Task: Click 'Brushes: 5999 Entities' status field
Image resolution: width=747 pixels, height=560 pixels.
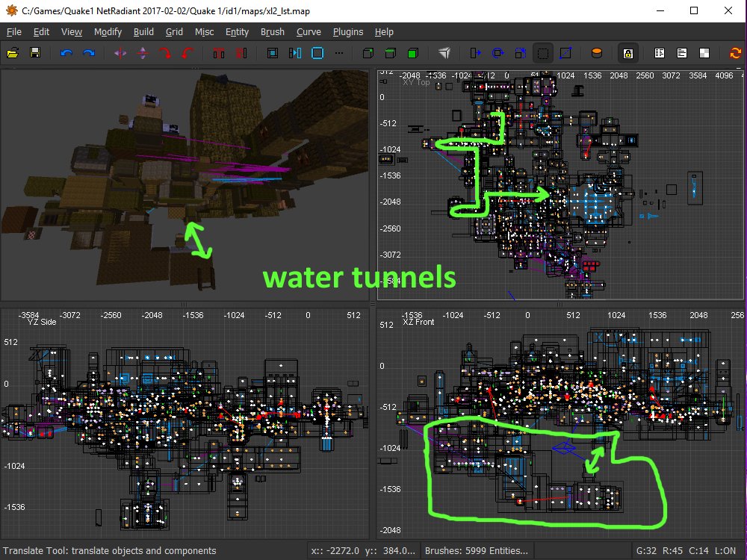Action: (x=476, y=550)
